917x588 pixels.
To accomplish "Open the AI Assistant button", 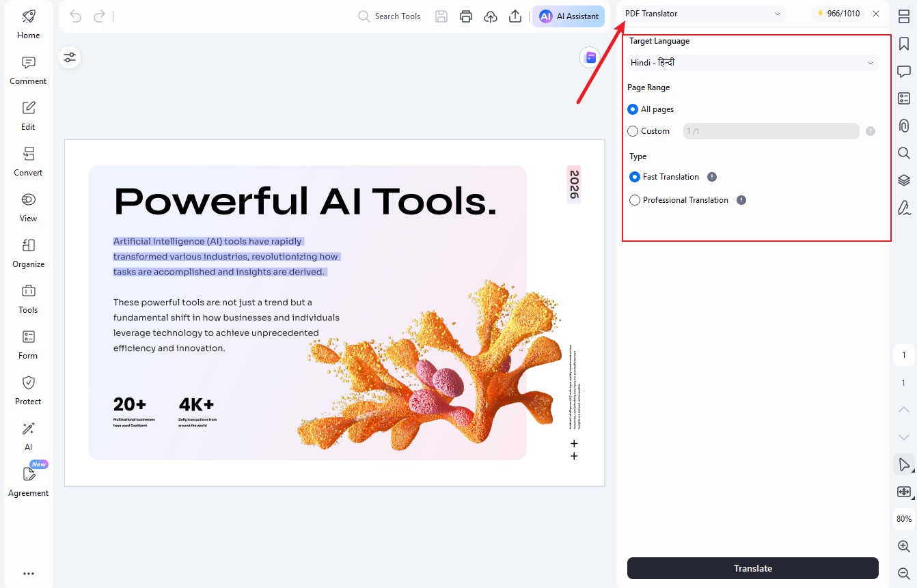I will 569,16.
